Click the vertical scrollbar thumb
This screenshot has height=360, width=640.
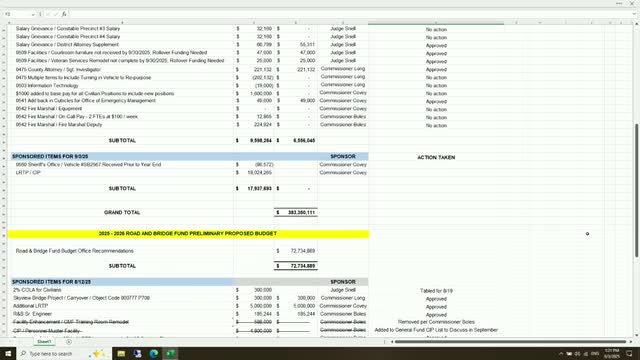coord(636,190)
